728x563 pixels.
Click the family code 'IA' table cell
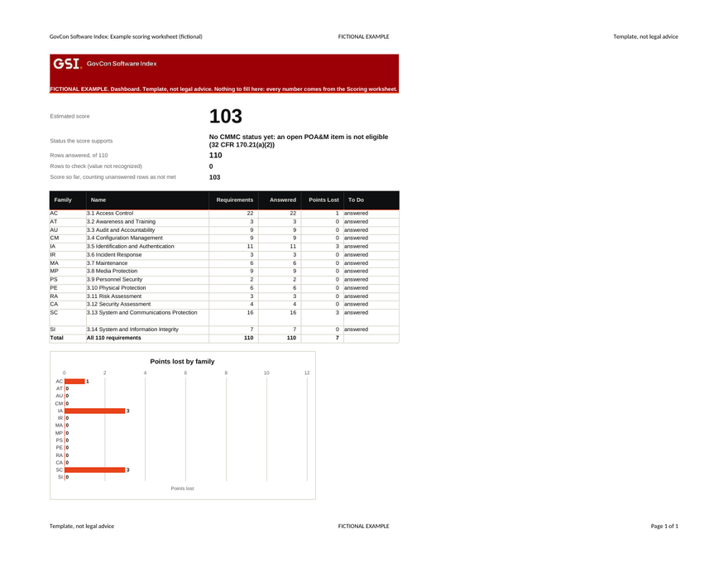67,246
